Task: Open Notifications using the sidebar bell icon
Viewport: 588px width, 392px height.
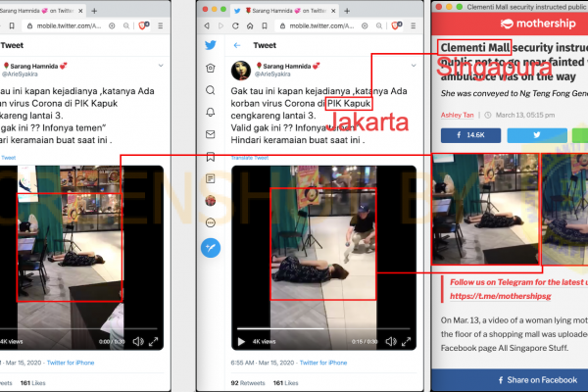Action: (211, 112)
